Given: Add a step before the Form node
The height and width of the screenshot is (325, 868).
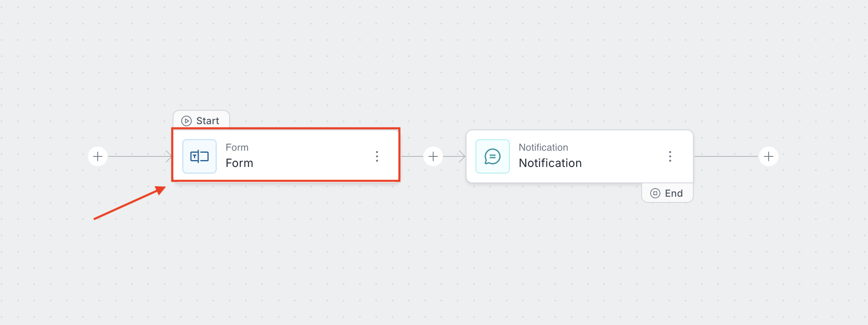Looking at the screenshot, I should [x=98, y=156].
